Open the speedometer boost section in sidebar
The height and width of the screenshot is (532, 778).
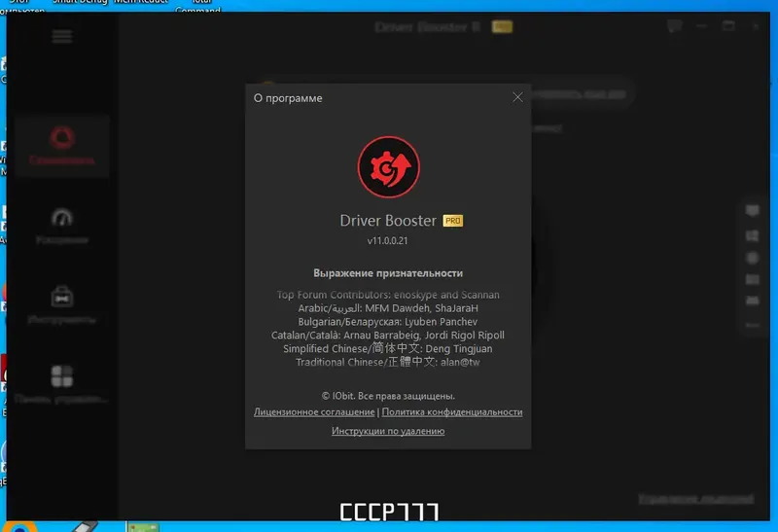pyautogui.click(x=62, y=218)
